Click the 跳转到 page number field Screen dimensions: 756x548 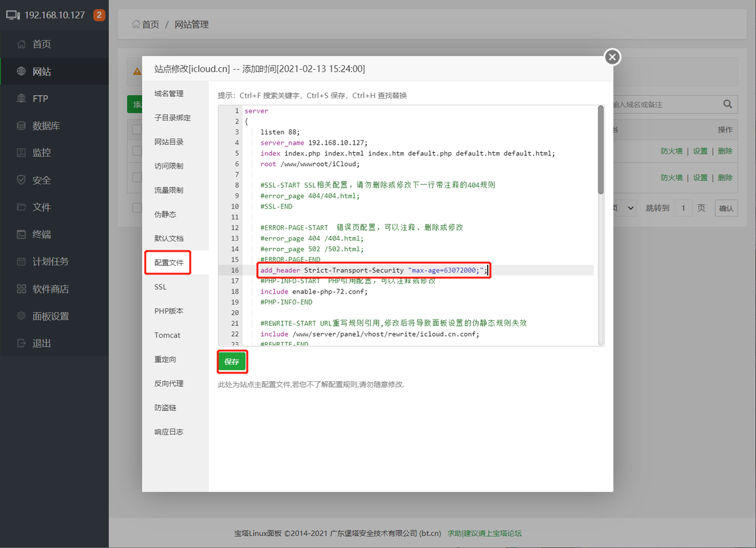tap(682, 208)
